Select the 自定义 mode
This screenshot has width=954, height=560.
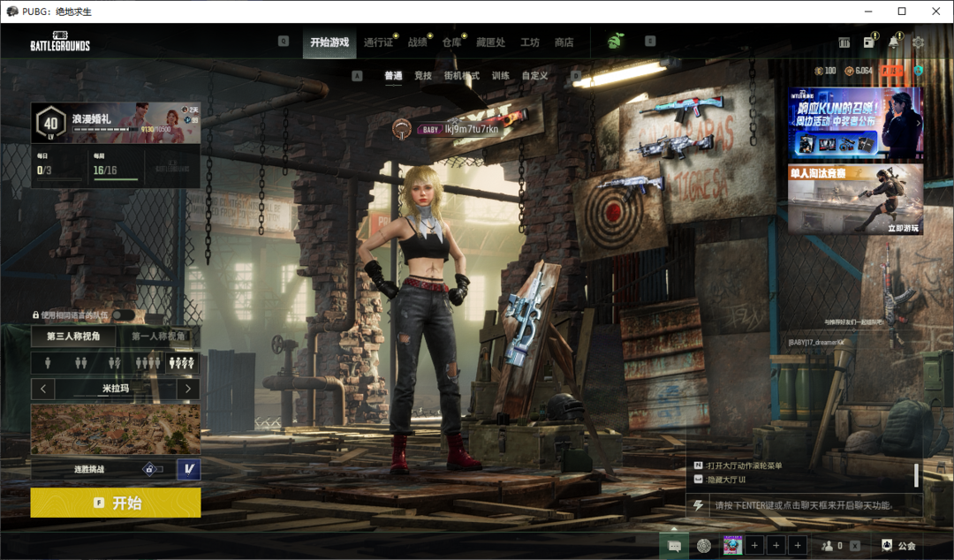[534, 75]
